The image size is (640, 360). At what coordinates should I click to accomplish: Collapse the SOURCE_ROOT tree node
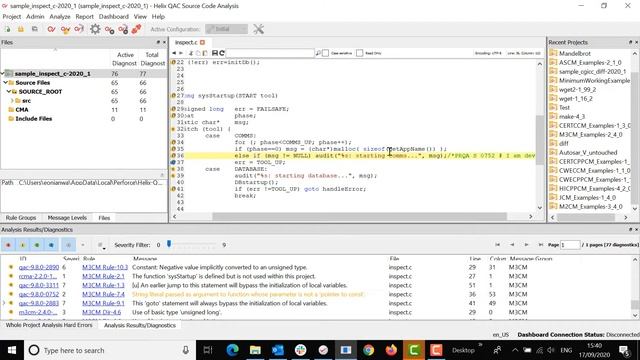tap(9, 91)
